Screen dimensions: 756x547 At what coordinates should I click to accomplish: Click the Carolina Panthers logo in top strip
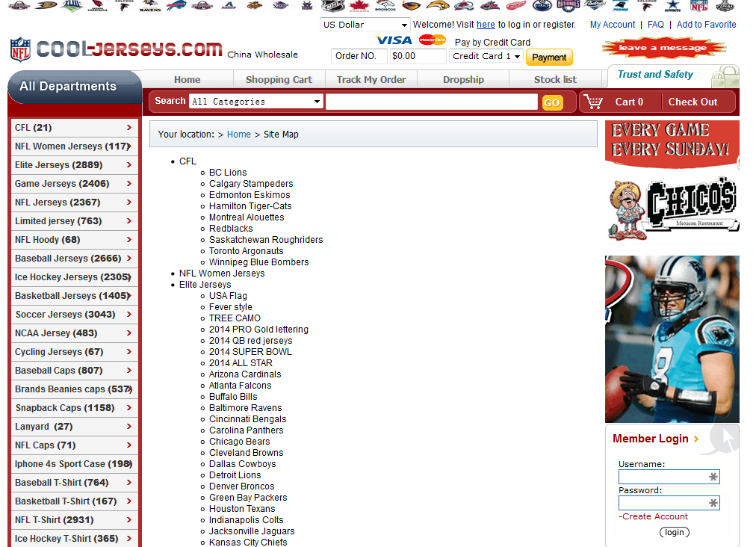(621, 5)
